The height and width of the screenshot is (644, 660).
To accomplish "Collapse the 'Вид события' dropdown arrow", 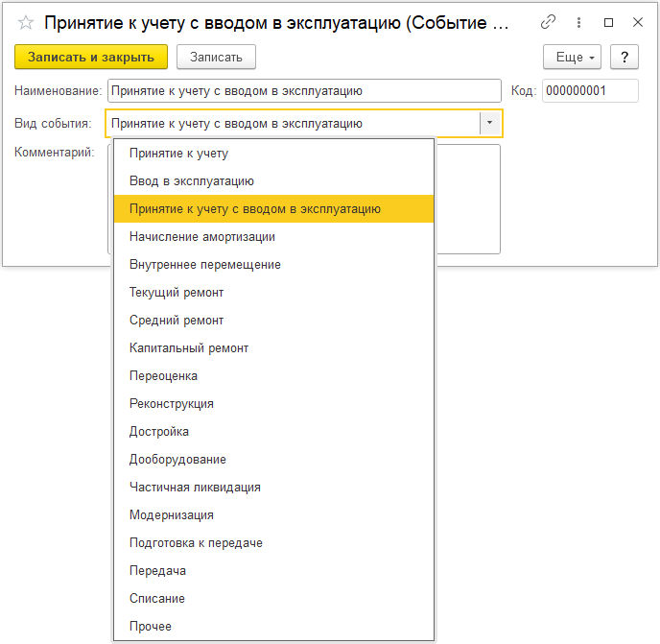I will (489, 124).
